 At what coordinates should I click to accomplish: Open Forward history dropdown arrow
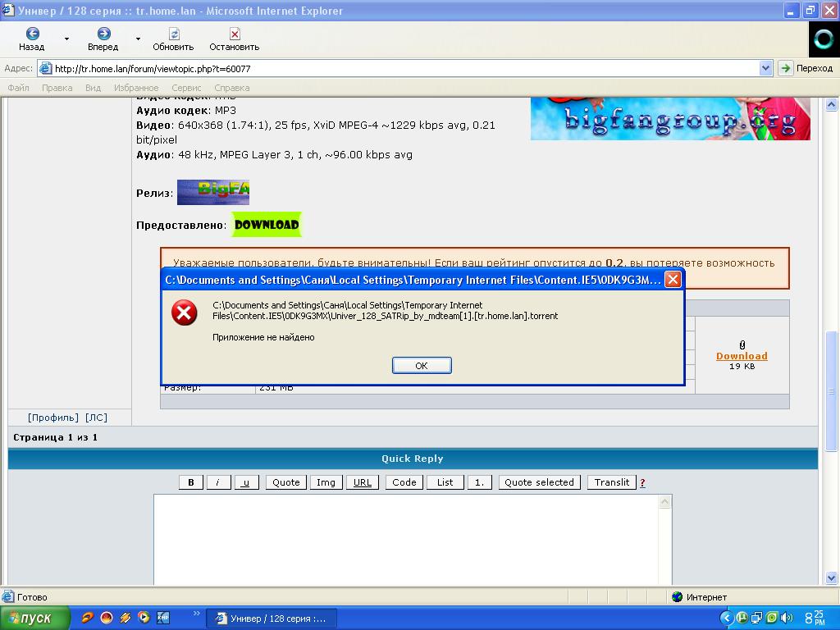pyautogui.click(x=138, y=39)
